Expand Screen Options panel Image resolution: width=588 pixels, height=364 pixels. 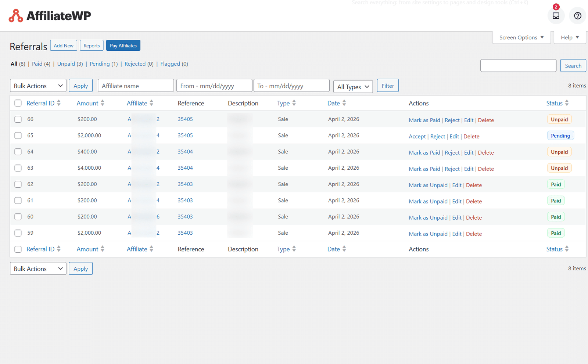coord(521,37)
